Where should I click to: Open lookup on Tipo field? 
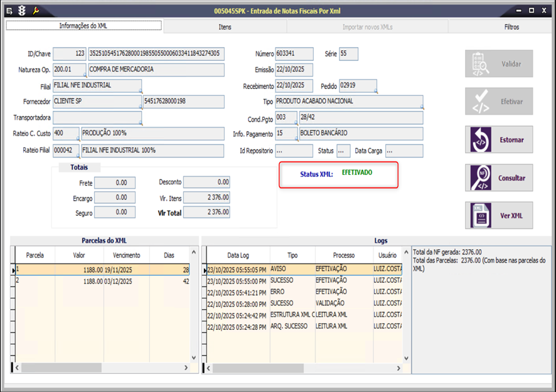point(422,107)
